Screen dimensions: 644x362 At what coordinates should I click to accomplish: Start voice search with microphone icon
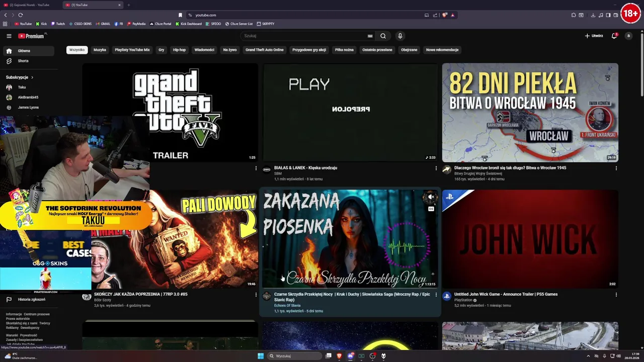400,36
